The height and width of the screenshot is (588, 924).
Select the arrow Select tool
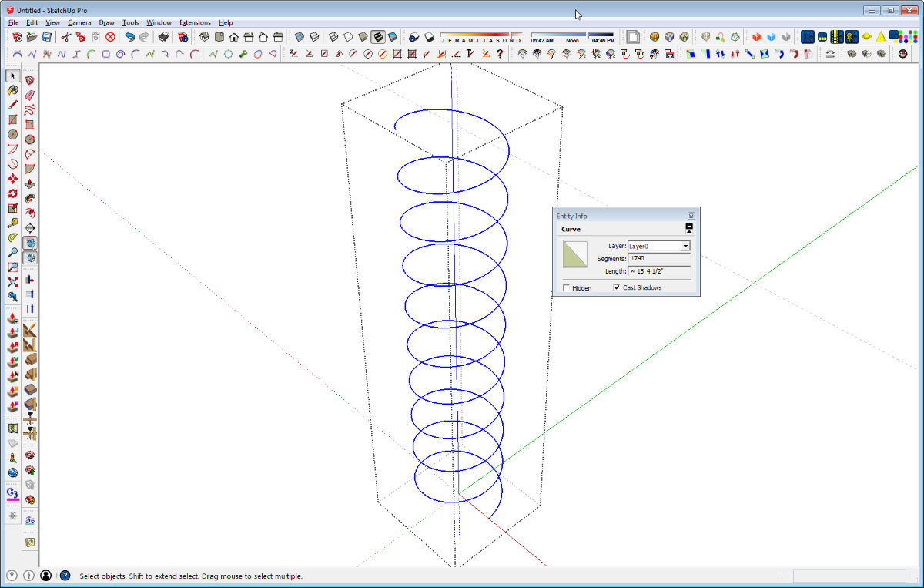click(x=13, y=76)
